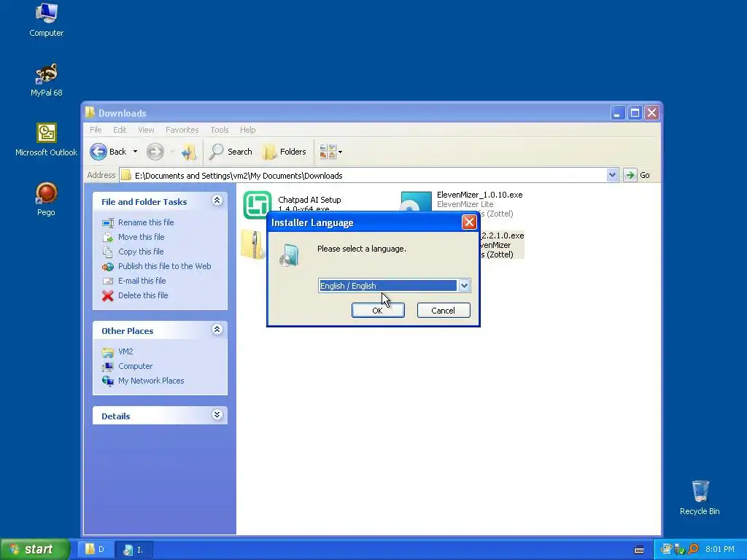Click the orange magnifier tray icon

coord(693,550)
